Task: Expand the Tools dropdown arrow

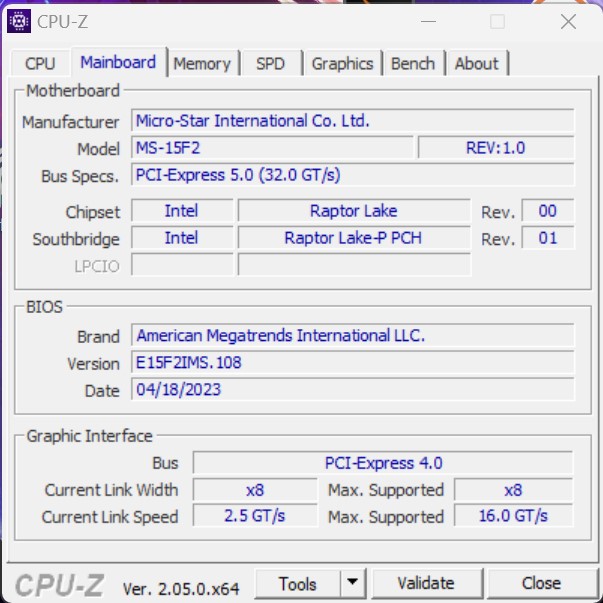Action: 352,583
